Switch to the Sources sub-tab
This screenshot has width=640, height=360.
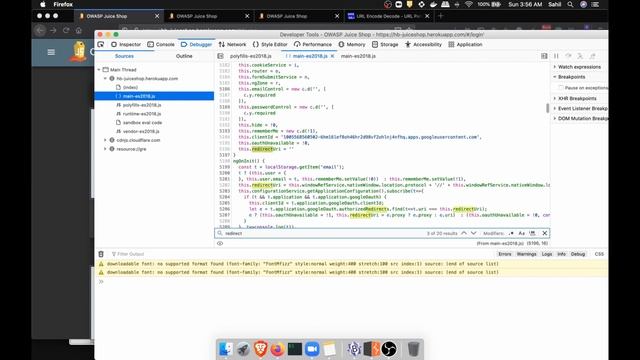124,56
